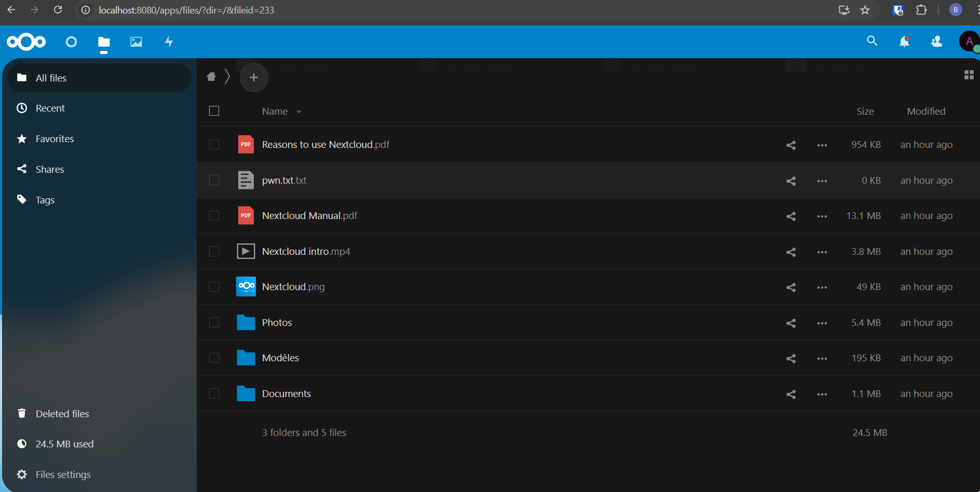Reload the page in browser

tap(58, 10)
